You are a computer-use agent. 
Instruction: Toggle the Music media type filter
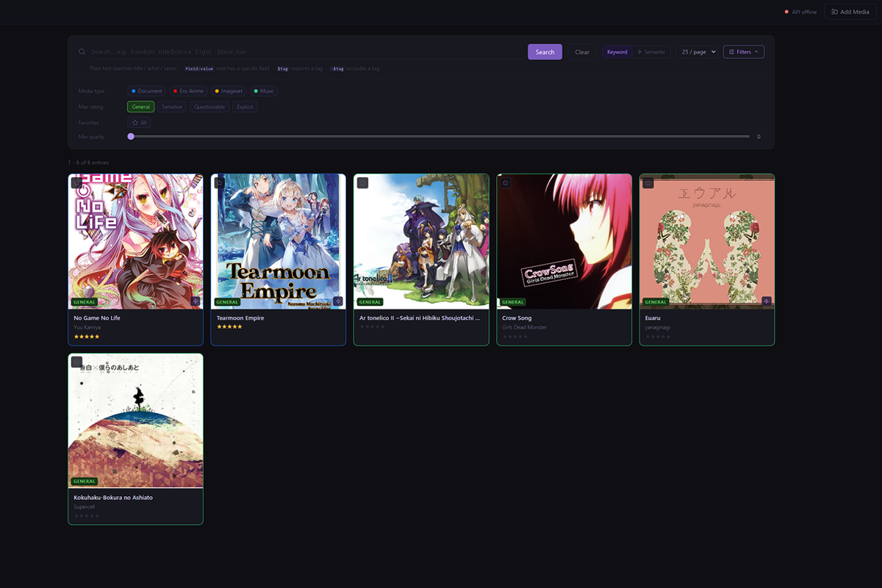click(x=264, y=91)
